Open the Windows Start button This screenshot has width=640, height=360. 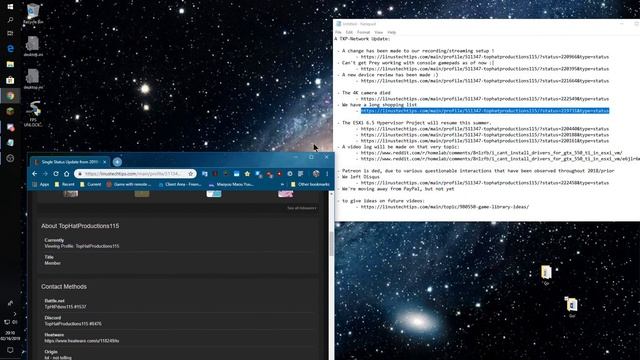click(x=10, y=6)
